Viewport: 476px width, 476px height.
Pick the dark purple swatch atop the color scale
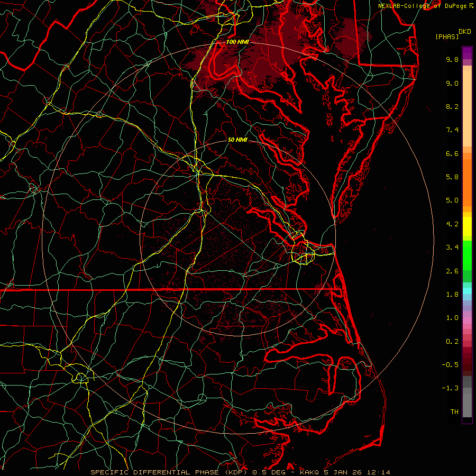coord(467,51)
